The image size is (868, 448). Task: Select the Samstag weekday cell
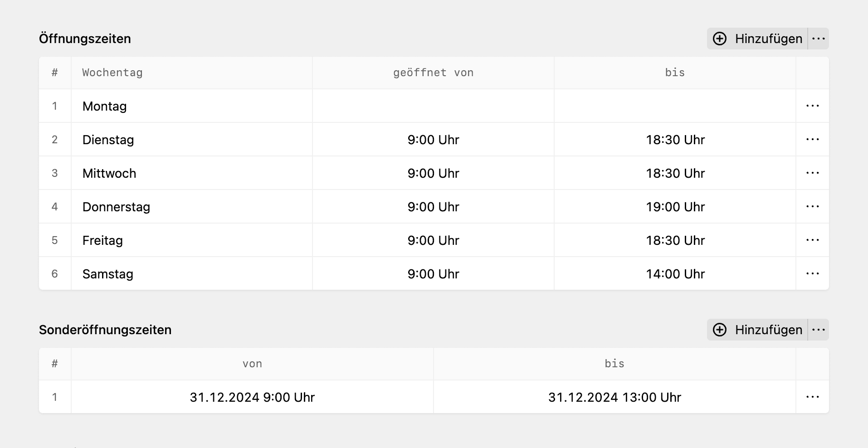192,274
